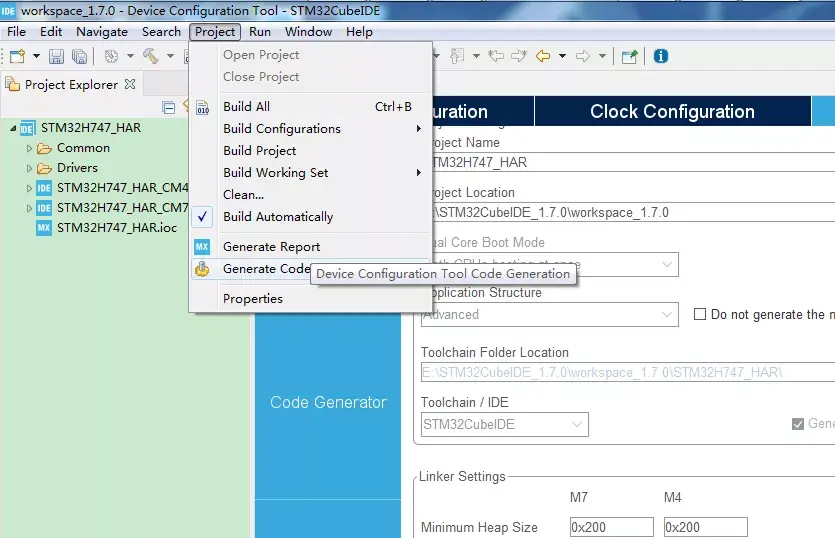
Task: Click the New wizard toolbar icon
Action: coord(18,56)
